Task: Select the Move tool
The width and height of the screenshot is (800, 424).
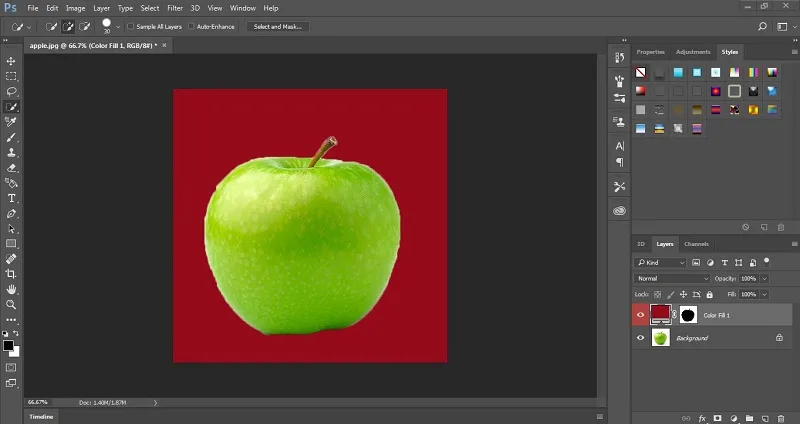Action: click(x=11, y=61)
